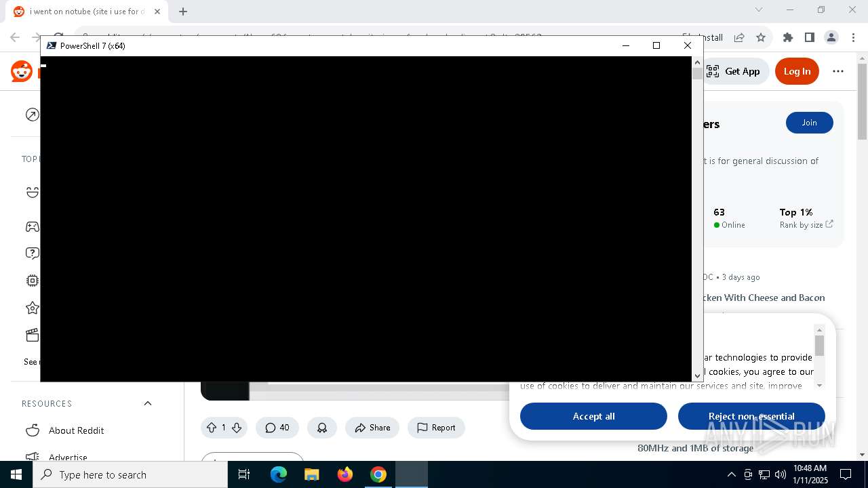Open network settings tray icon
Screen dimensions: 868x488
click(764, 474)
